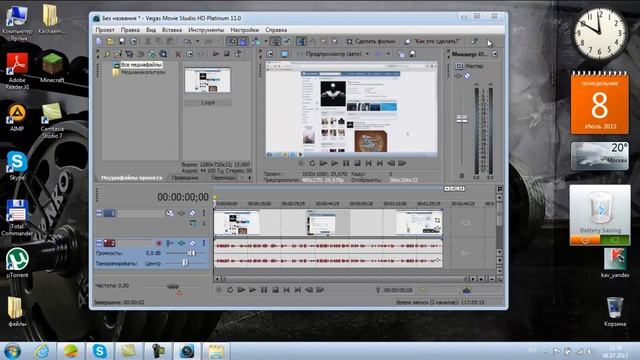Remove selected media with the red X
This screenshot has height=360, width=640.
pos(178,54)
